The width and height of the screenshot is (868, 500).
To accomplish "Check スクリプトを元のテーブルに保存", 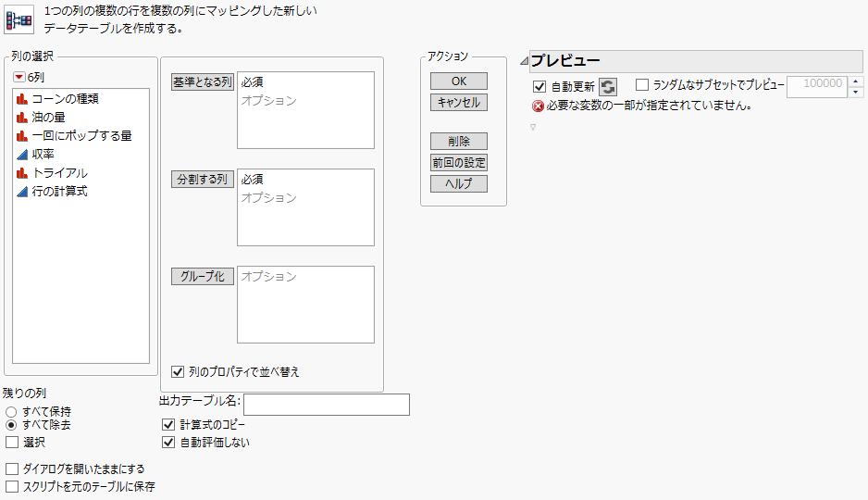I will point(12,487).
